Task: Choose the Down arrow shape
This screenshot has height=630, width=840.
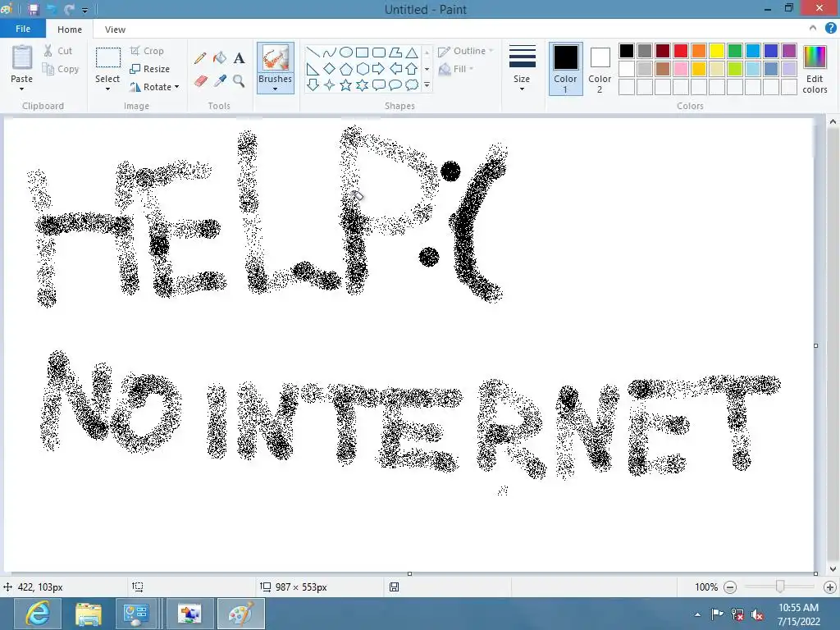Action: point(313,84)
